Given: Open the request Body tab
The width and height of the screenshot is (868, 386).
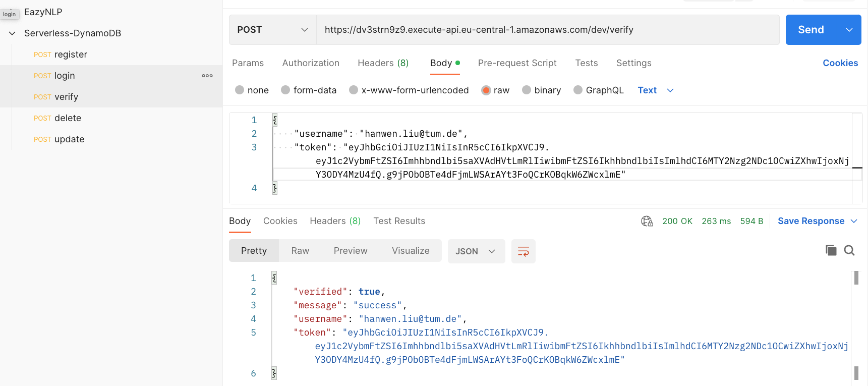Looking at the screenshot, I should coord(445,63).
